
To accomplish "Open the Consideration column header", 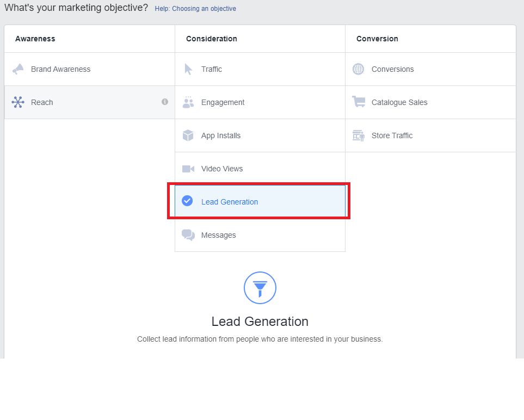I will click(211, 39).
